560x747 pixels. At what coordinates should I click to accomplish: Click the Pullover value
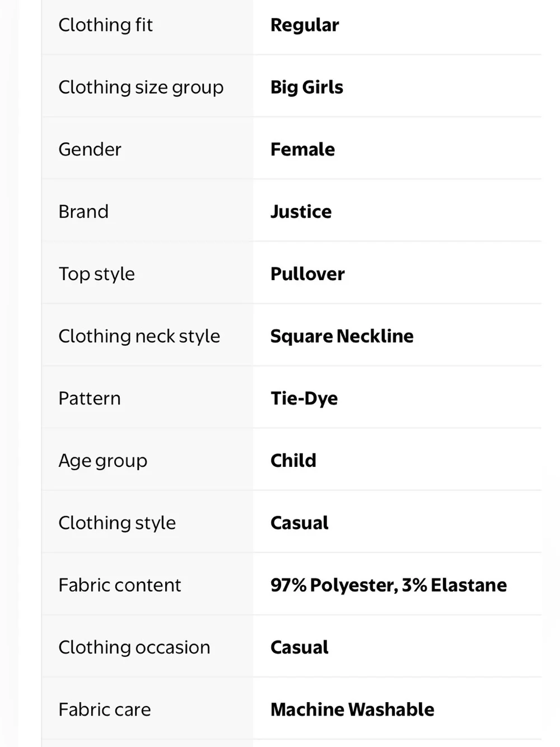coord(307,274)
